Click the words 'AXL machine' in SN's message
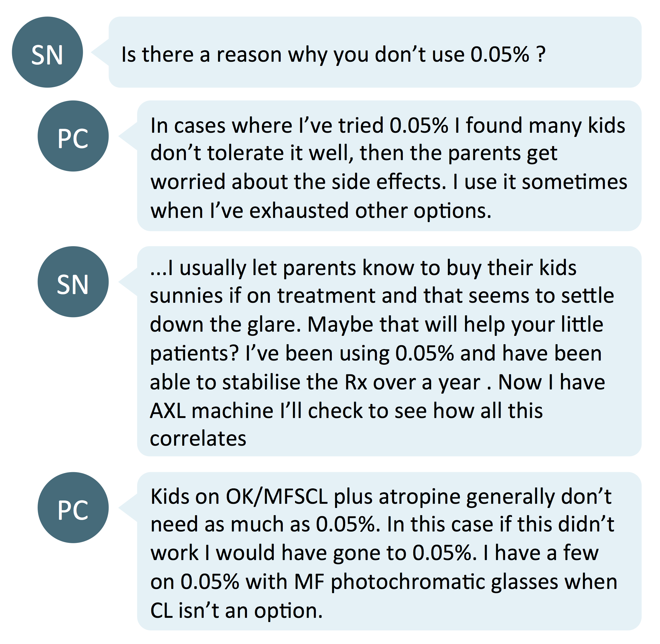Screen dimensions: 660x644 coord(212,411)
